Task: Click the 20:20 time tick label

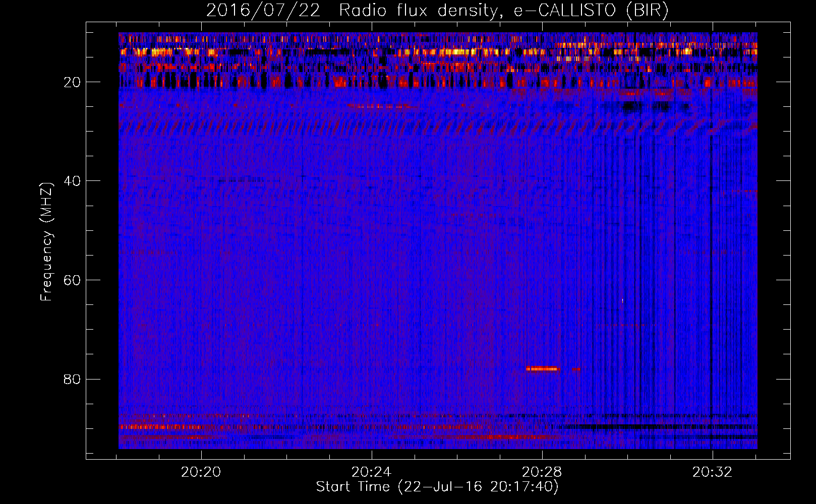Action: pos(201,472)
